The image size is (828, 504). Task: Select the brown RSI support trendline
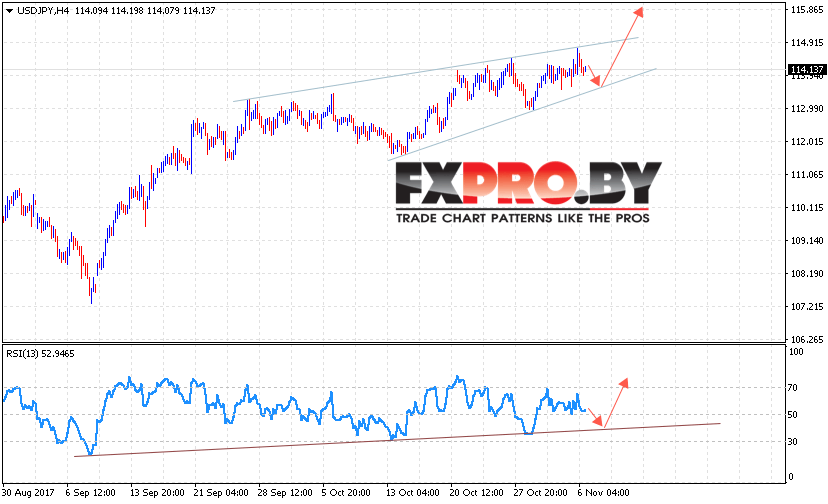pos(397,440)
